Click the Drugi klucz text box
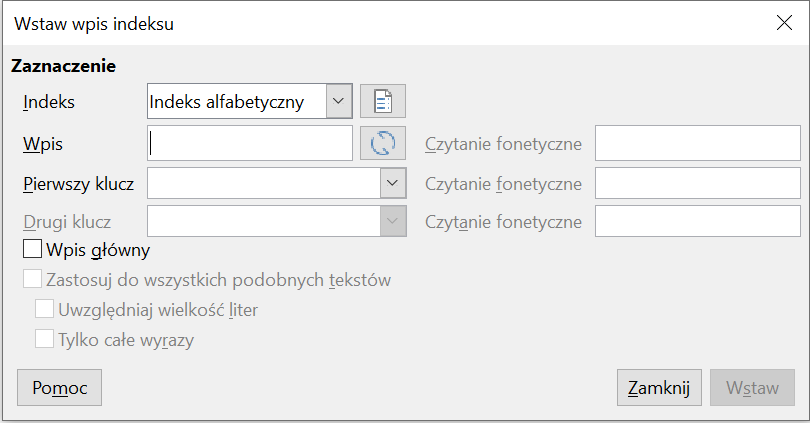The height and width of the screenshot is (423, 810). (263, 222)
